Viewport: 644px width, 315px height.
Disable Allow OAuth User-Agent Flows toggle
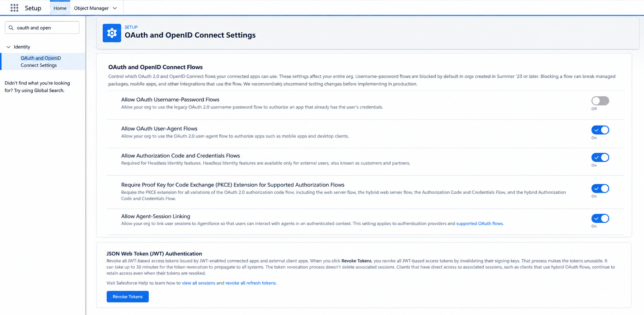point(600,130)
